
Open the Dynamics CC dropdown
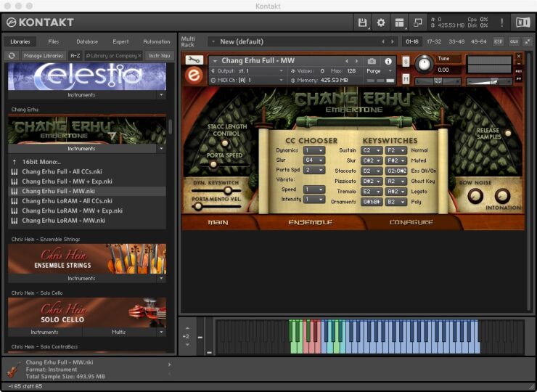pos(314,150)
